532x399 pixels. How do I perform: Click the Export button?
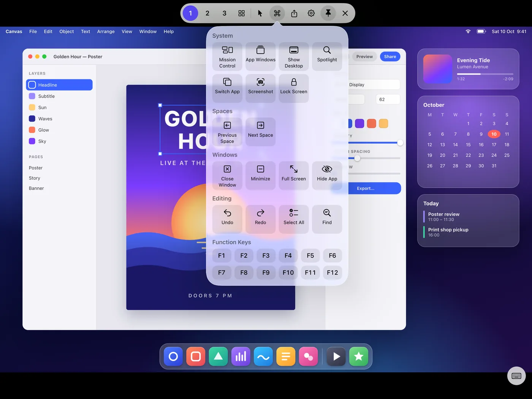tap(366, 188)
